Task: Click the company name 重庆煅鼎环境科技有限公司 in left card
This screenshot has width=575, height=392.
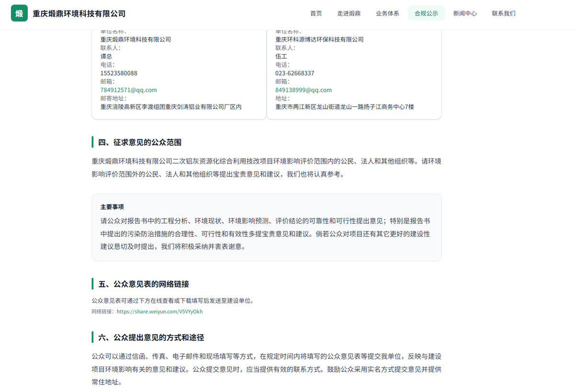Action: coord(136,40)
